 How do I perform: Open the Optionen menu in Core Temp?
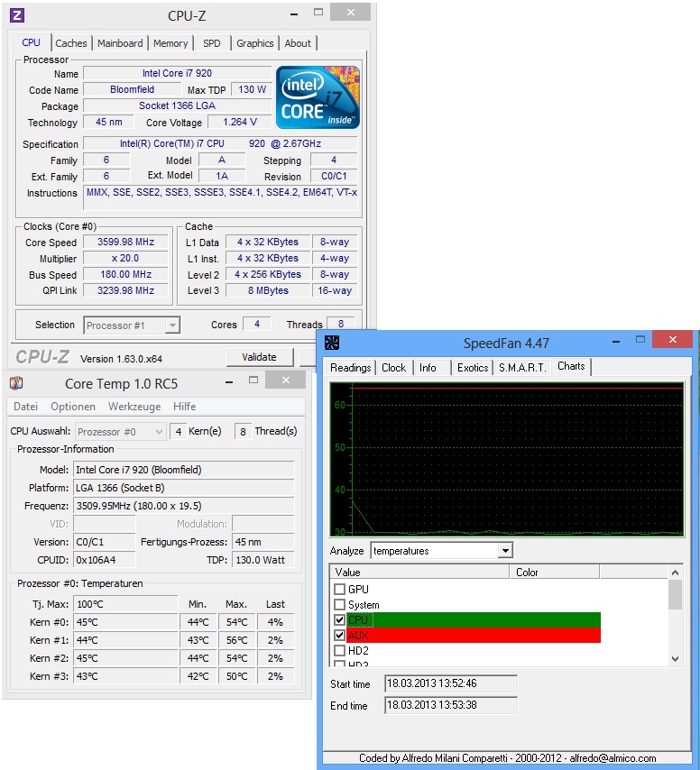73,407
